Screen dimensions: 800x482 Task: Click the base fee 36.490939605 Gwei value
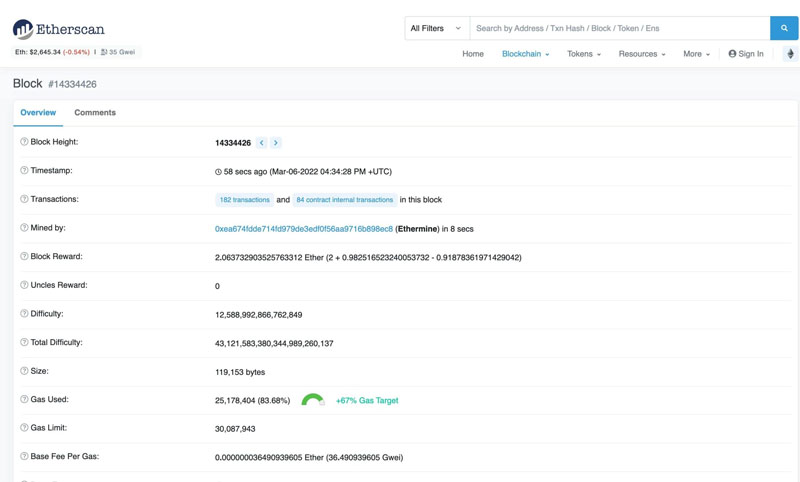365,458
